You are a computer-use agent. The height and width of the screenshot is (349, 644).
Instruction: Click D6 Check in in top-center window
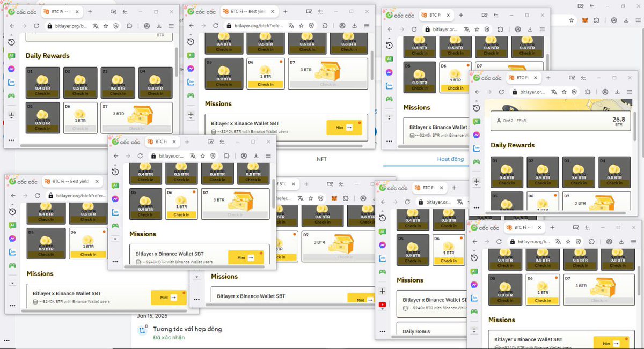tap(265, 84)
